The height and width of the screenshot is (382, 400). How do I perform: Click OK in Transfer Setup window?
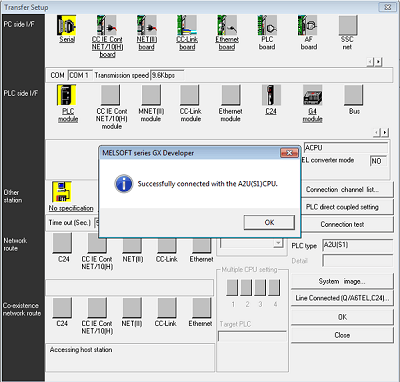[x=342, y=317]
